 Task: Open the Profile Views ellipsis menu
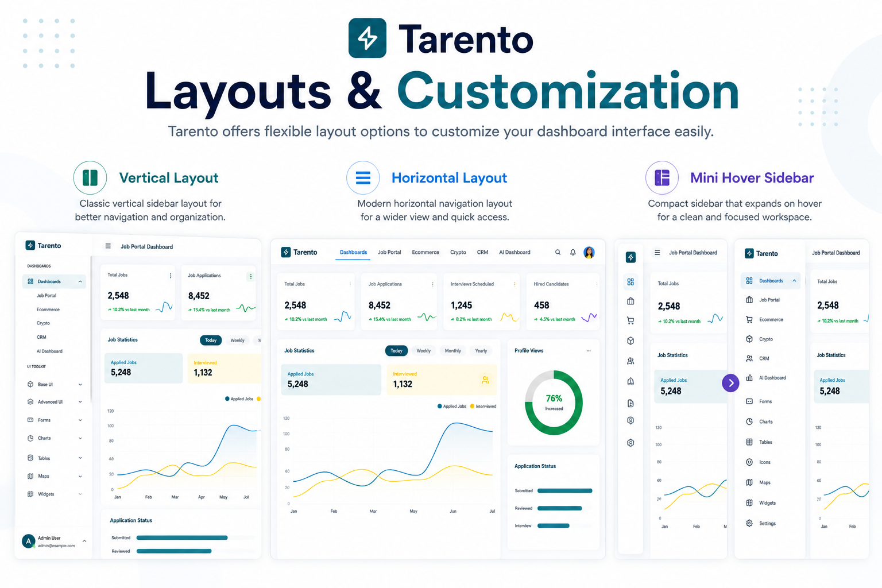[589, 350]
